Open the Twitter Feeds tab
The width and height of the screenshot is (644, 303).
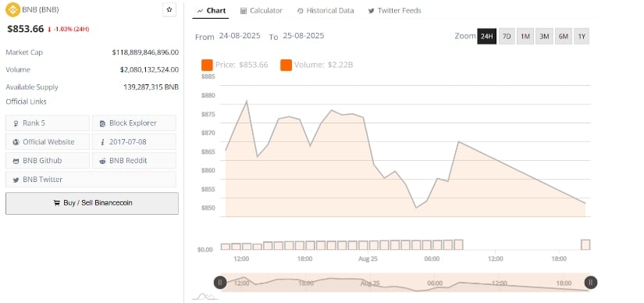[x=395, y=11]
